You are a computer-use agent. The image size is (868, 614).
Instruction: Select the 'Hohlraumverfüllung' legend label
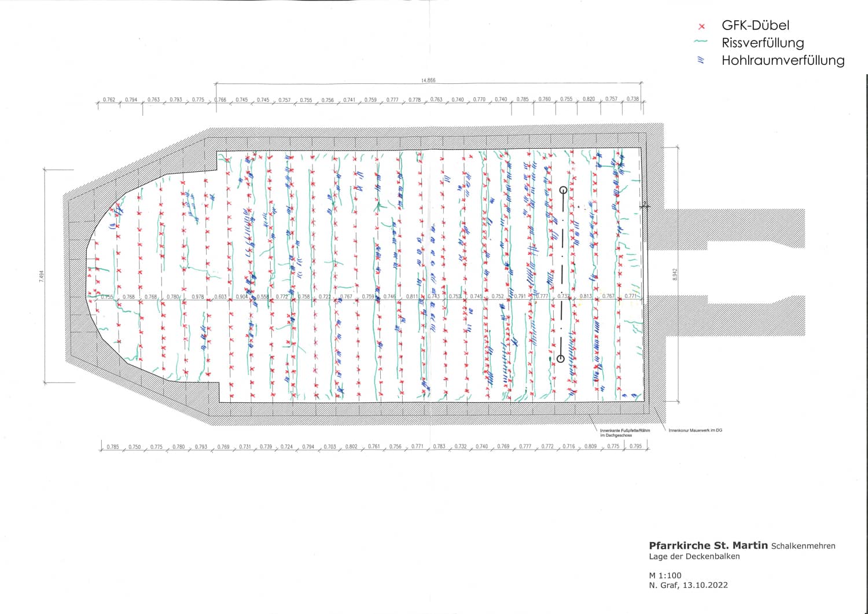[x=783, y=60]
